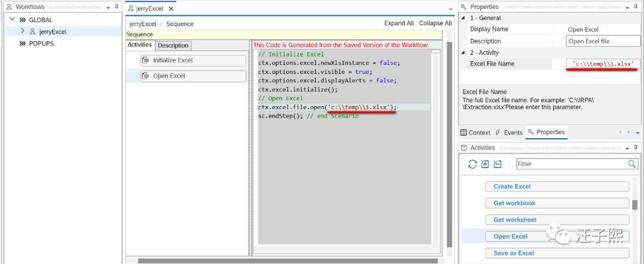Click the Activities list vertical scrollbar thumb
The width and height of the screenshot is (644, 264).
click(x=635, y=205)
